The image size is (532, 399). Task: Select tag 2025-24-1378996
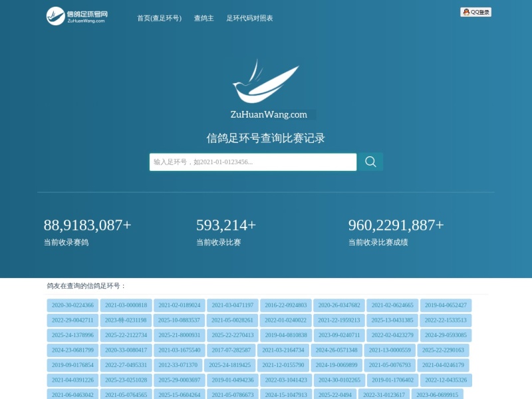(x=72, y=335)
